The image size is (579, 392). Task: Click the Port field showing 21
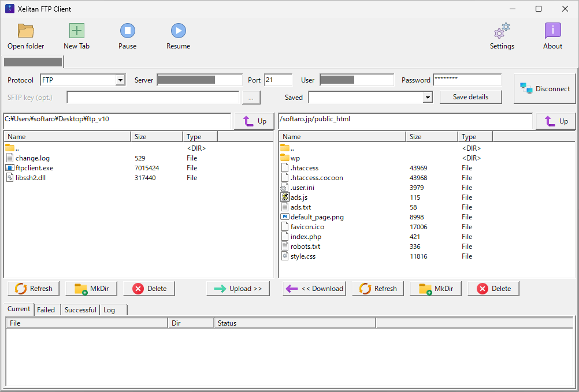[x=279, y=80]
